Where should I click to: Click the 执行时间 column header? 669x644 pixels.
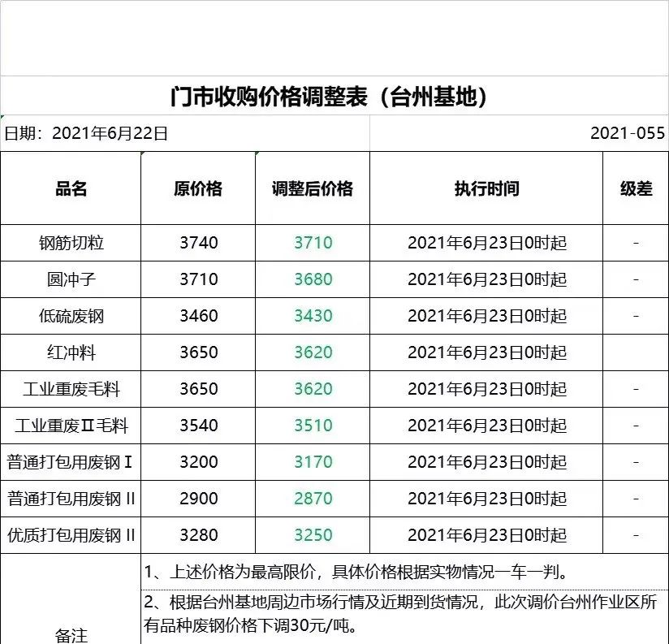[486, 188]
